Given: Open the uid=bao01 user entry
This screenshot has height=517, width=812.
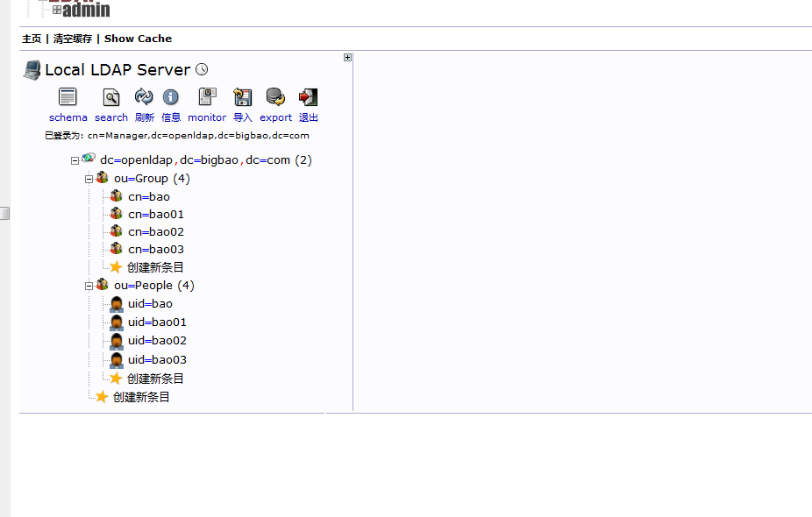Looking at the screenshot, I should click(157, 322).
